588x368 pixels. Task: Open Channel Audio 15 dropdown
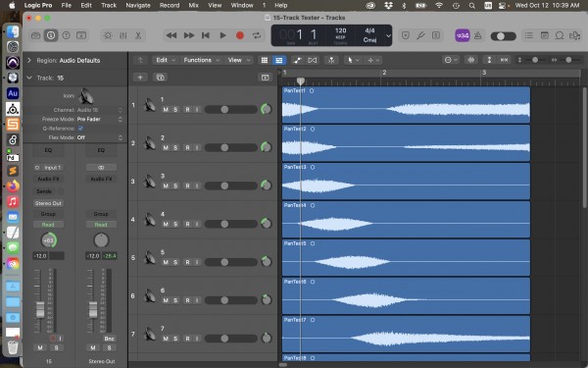pos(100,110)
